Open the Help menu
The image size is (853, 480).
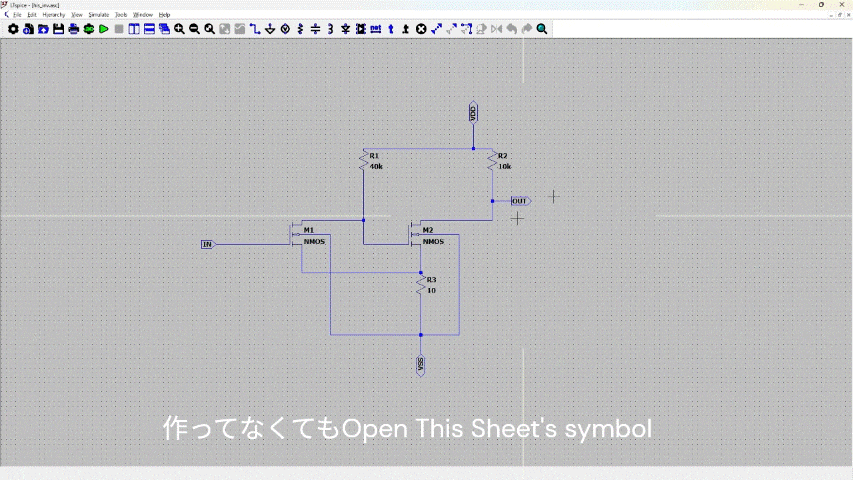165,15
